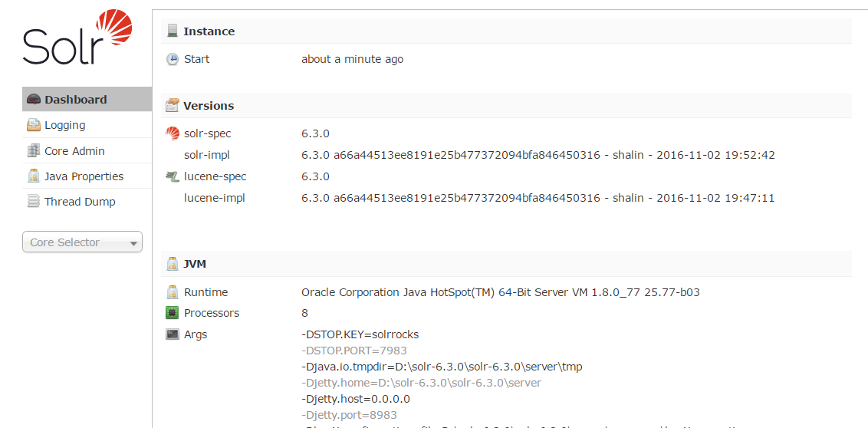Click the Core Selector dropdown arrow
Screen dimensions: 868x428
click(133, 243)
